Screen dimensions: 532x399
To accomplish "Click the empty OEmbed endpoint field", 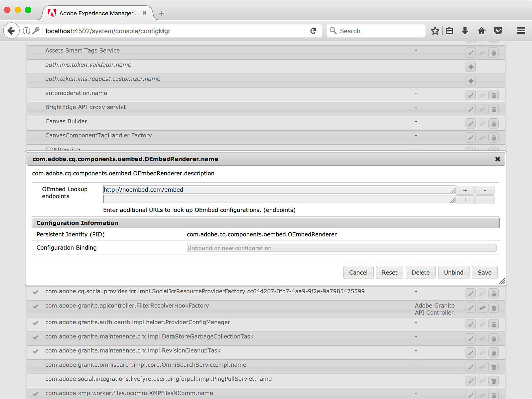I will [279, 199].
